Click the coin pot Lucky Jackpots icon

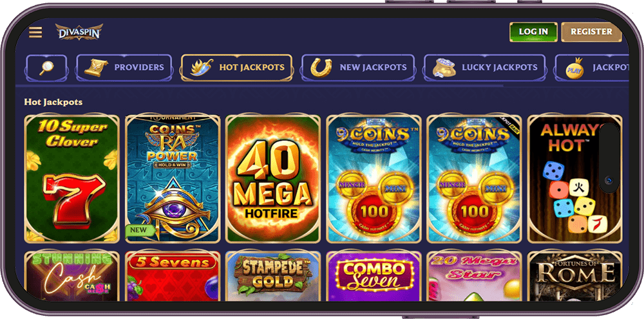point(444,68)
